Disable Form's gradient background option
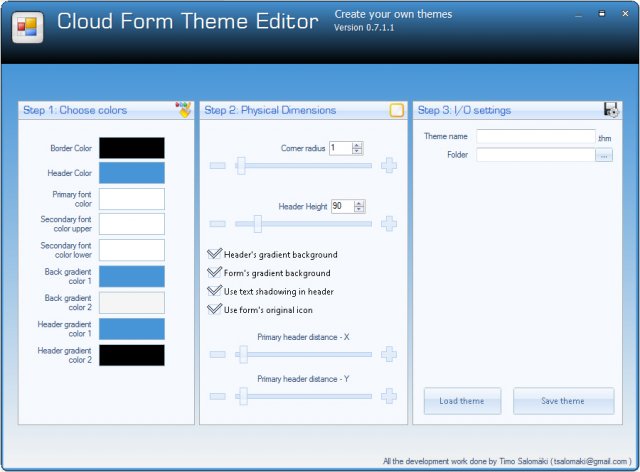The width and height of the screenshot is (640, 472). (x=214, y=273)
